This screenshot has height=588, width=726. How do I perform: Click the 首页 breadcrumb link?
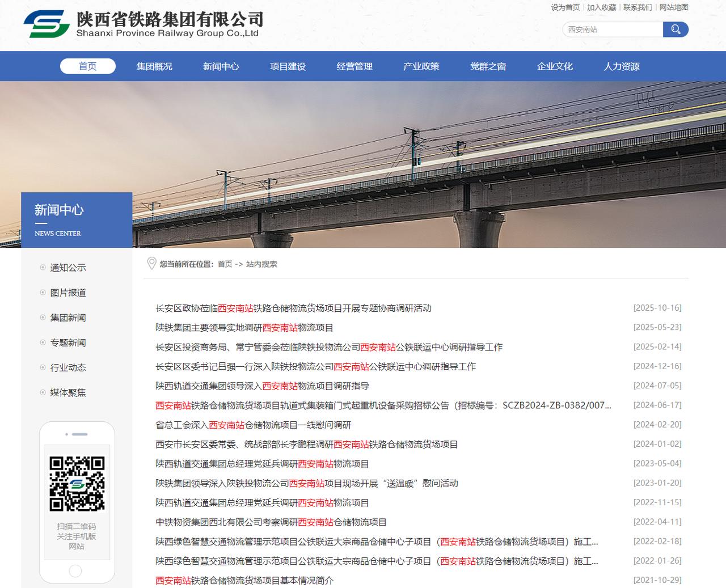coord(225,264)
